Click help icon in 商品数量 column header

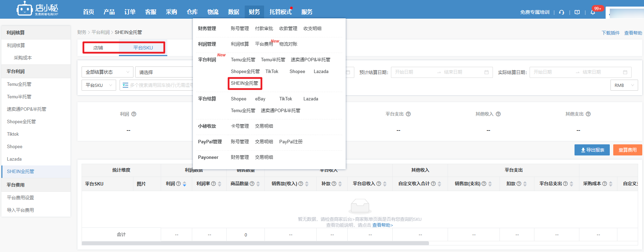252,184
